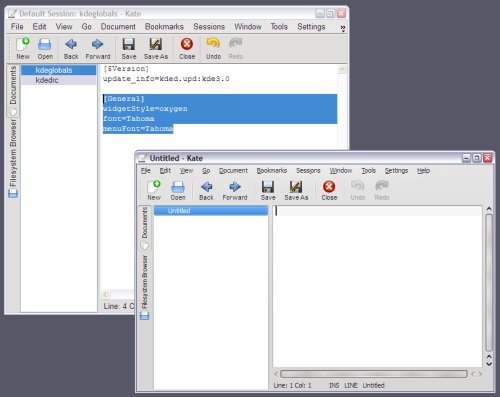Open Go menu in Untitled Kate window
500x397 pixels.
coord(206,171)
